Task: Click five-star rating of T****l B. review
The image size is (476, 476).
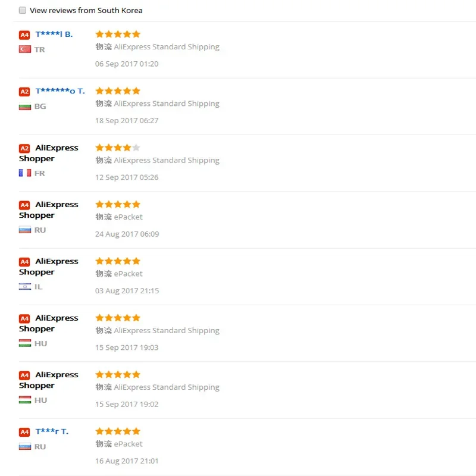Action: tap(118, 34)
